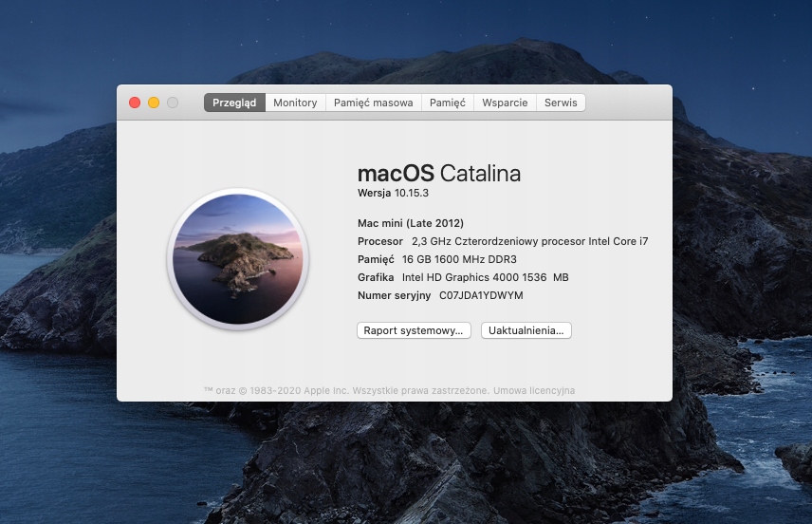Viewport: 812px width, 524px height.
Task: Switch to the Wsparcie tab
Action: [505, 103]
